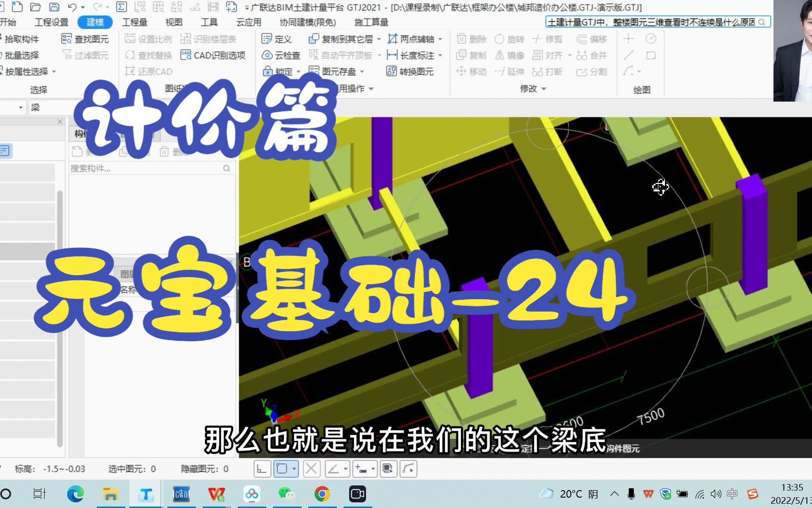Select the rectangle draw tool
The width and height of the screenshot is (812, 508).
coord(651,55)
